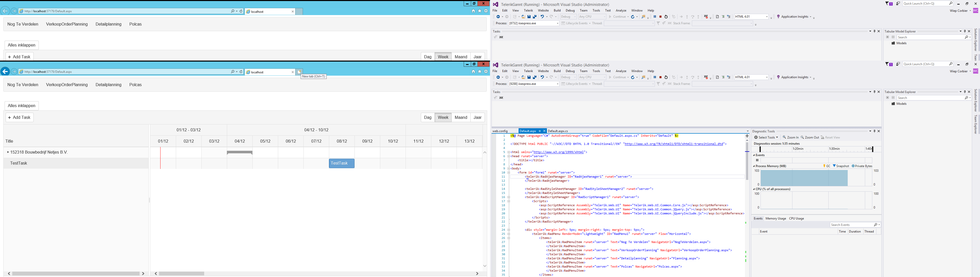The height and width of the screenshot is (277, 980).
Task: Click the back arrow in lower browser window
Action: coord(5,72)
